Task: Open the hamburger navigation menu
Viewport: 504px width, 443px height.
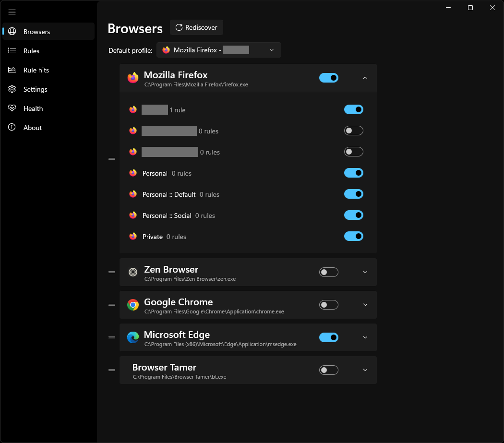Action: pyautogui.click(x=12, y=12)
